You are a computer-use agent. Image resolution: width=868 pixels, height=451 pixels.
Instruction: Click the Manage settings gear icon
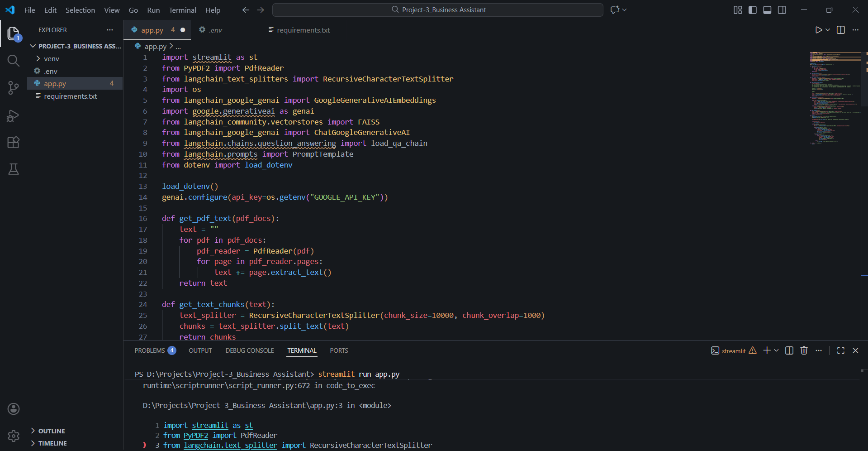click(x=14, y=436)
